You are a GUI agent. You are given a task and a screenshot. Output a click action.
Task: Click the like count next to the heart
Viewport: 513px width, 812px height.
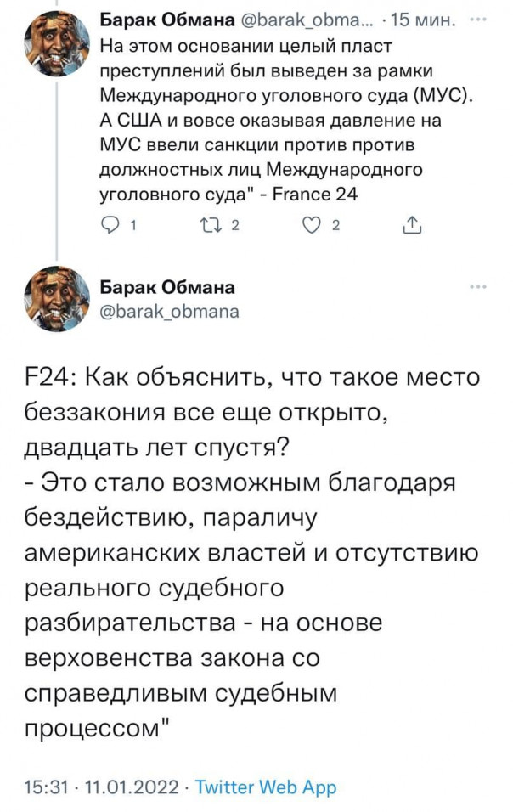tap(337, 227)
